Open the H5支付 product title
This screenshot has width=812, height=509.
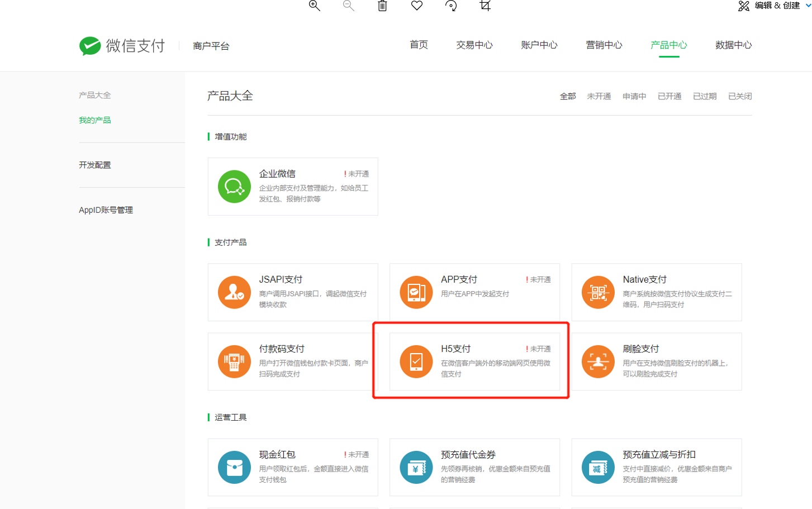(456, 349)
